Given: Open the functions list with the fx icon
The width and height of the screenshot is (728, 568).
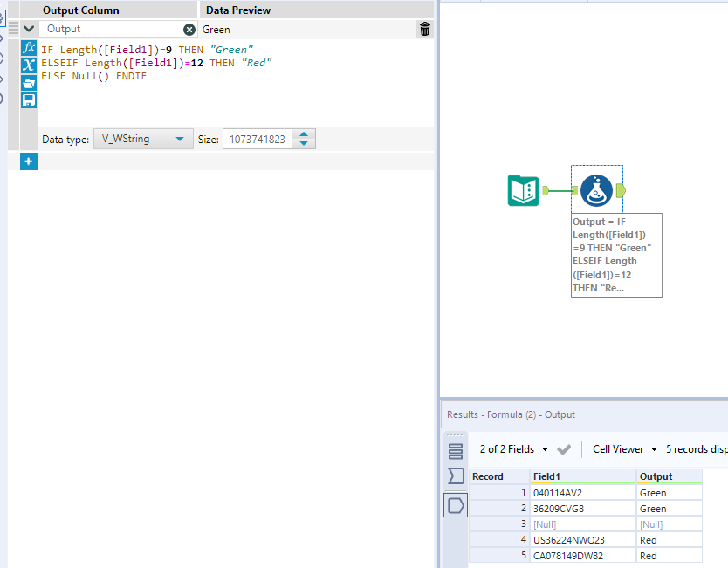Looking at the screenshot, I should [29, 49].
